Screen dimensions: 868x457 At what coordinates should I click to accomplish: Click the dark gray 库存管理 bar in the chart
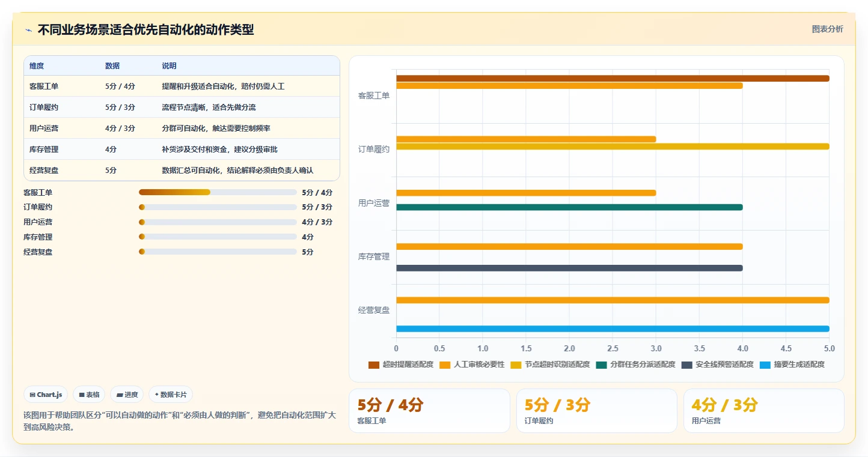[569, 268]
